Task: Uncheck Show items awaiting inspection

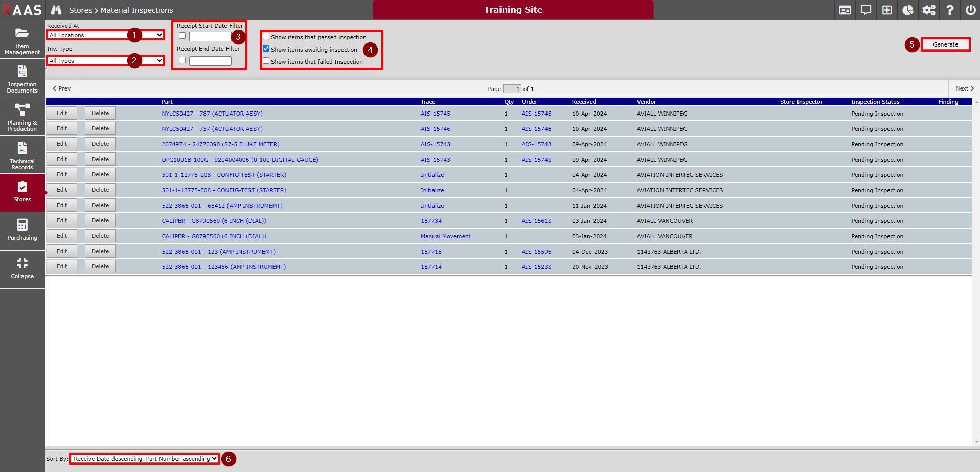Action: (266, 49)
